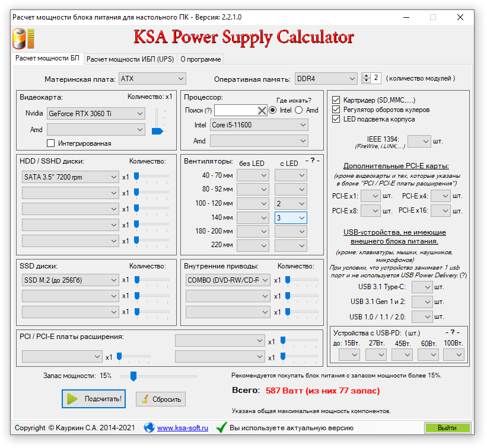Open the 40 - 70 mm non-LED fan dropdown
Screen dimensions: 487x448
(x=253, y=175)
